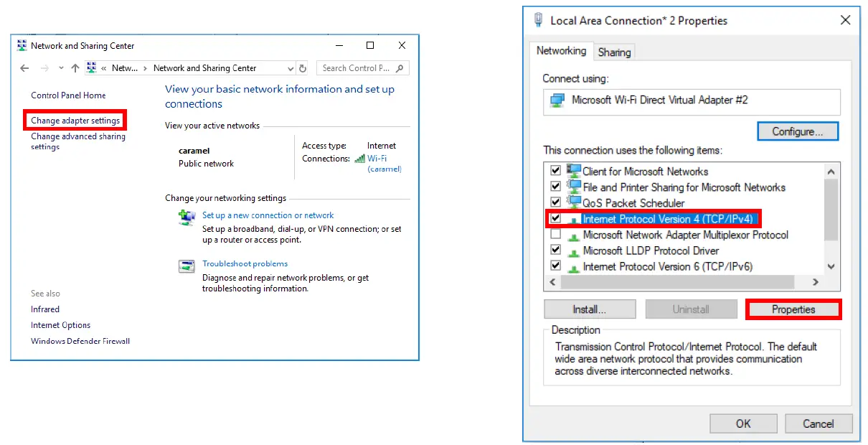Viewport: 868px width, 445px height.
Task: Open Change adapter settings
Action: pos(75,119)
